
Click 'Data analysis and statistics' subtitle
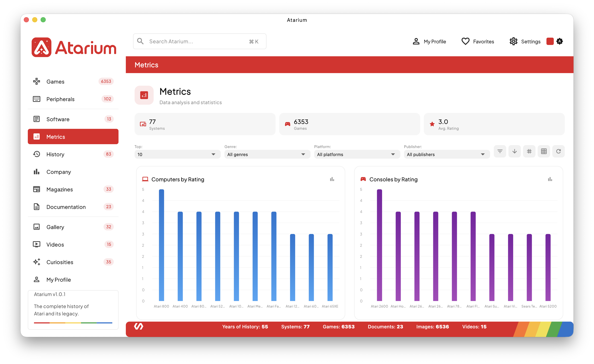(191, 103)
